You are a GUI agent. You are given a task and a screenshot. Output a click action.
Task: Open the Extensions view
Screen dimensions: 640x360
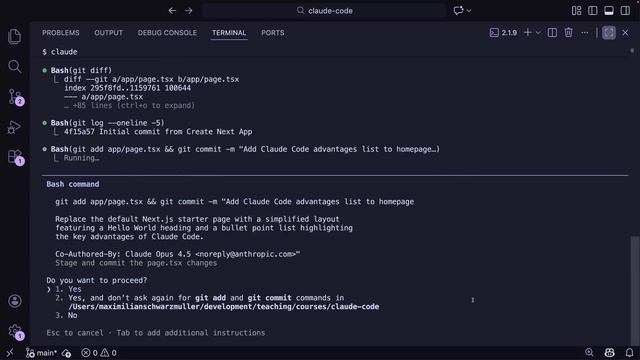point(16,157)
